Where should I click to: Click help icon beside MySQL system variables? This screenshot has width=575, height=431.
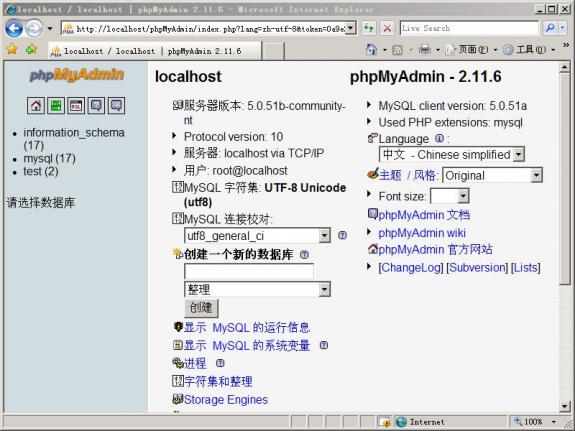click(323, 345)
